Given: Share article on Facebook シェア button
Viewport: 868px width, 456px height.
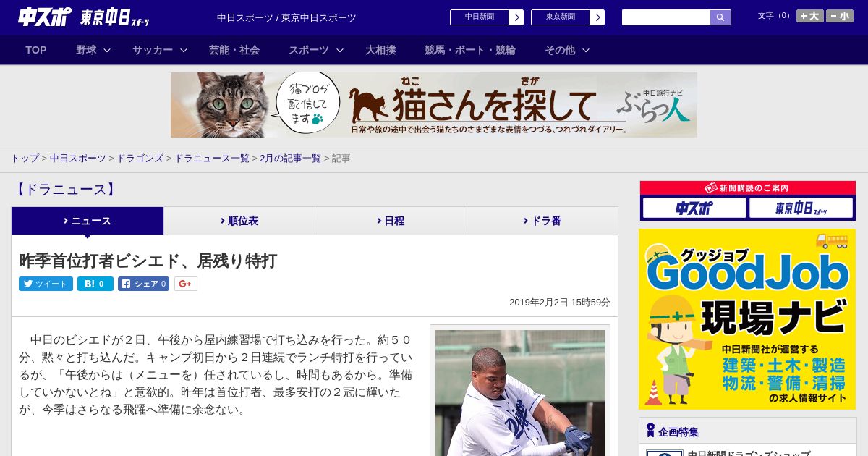Looking at the screenshot, I should click(x=143, y=284).
